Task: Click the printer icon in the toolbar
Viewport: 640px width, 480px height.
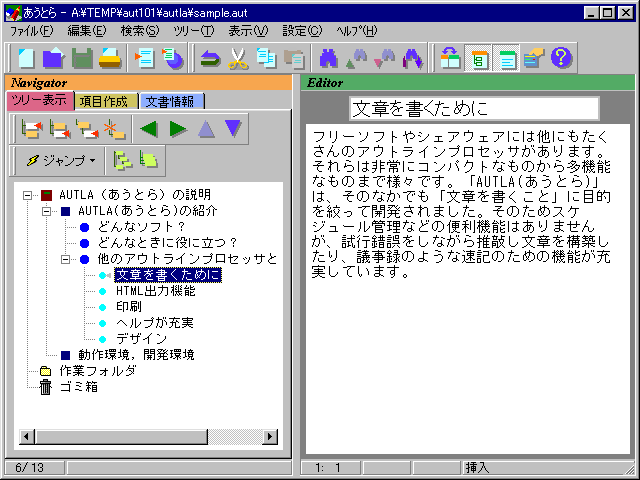Action: pos(110,58)
